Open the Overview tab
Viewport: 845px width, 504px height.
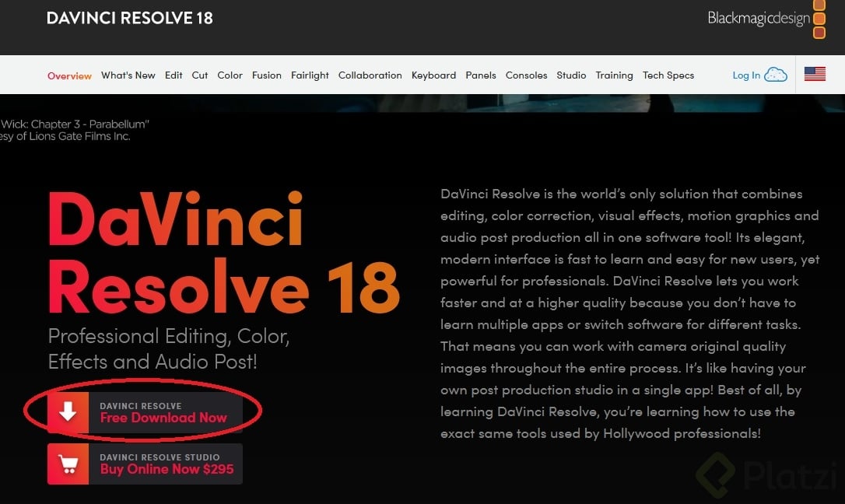[x=69, y=76]
